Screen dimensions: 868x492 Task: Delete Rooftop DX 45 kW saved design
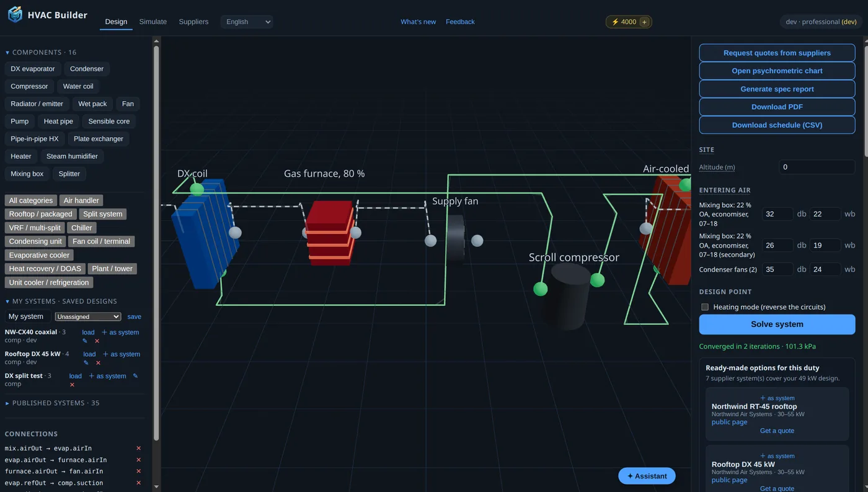click(x=98, y=362)
